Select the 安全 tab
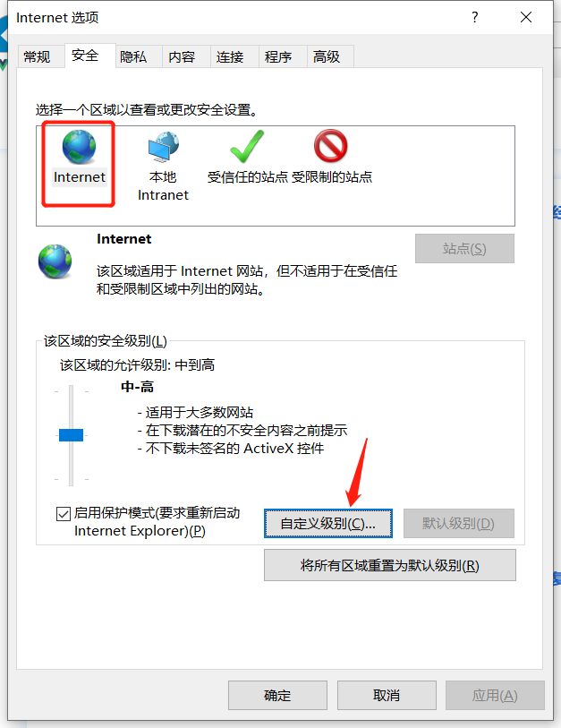 pos(85,56)
